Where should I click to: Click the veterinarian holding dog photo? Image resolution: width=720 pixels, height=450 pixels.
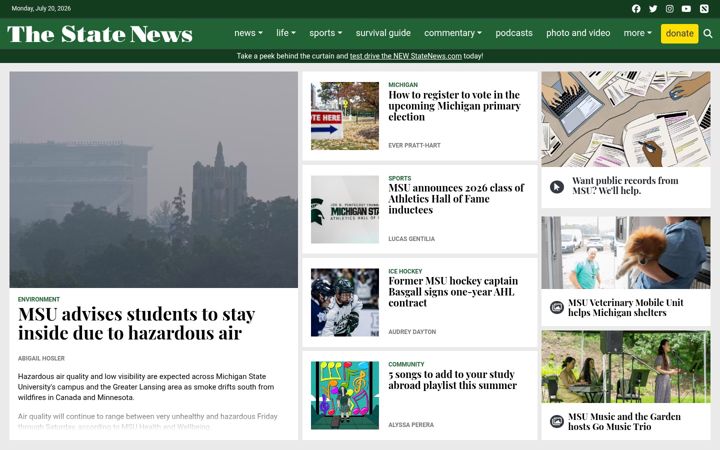pos(626,253)
